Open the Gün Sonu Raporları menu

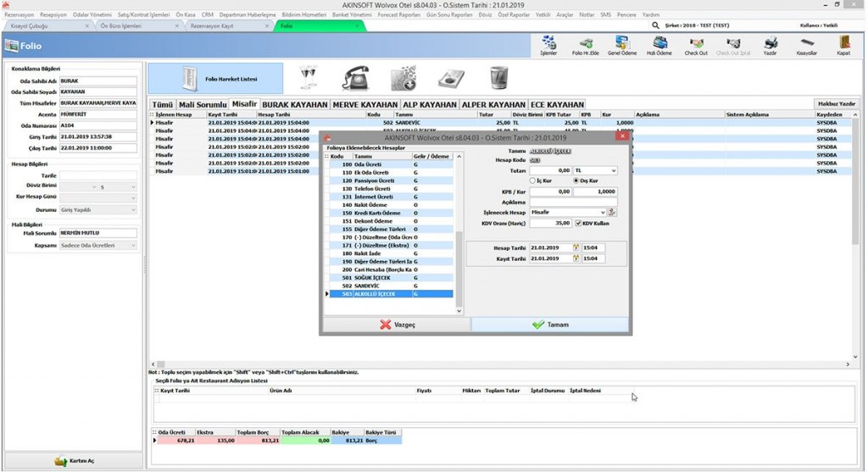[449, 15]
